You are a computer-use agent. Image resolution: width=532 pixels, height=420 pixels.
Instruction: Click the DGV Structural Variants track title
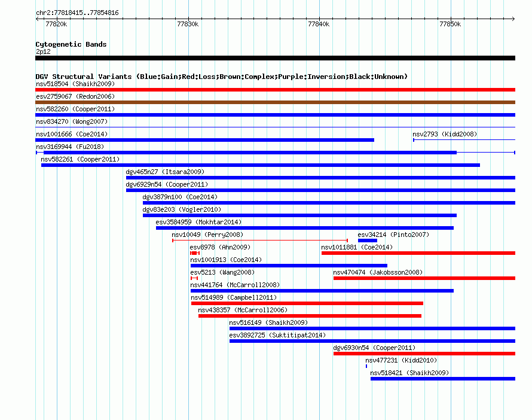[x=222, y=77]
